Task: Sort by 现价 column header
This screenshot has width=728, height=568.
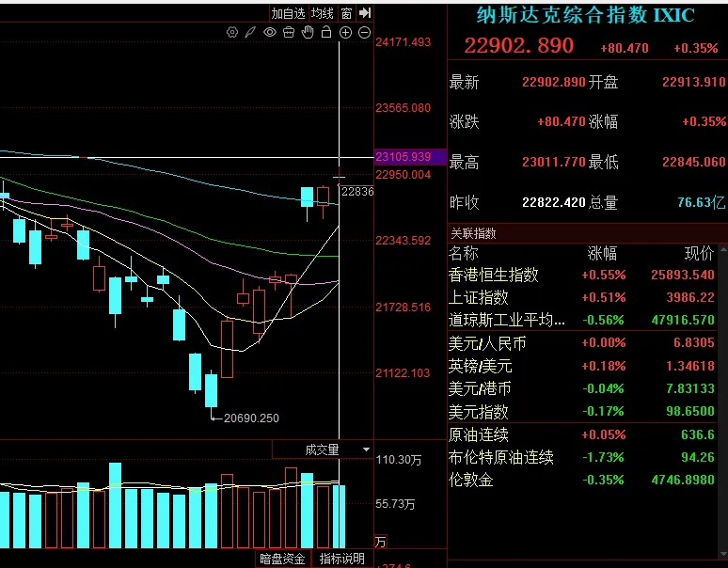Action: [699, 253]
